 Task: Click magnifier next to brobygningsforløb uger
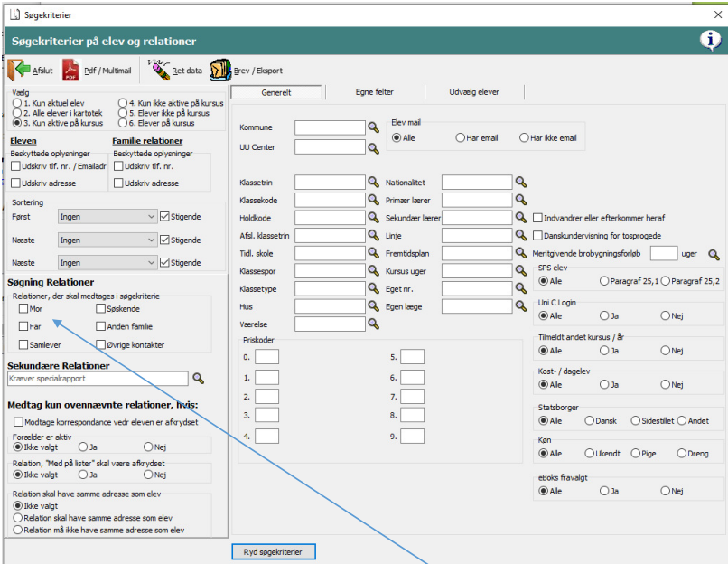click(714, 255)
